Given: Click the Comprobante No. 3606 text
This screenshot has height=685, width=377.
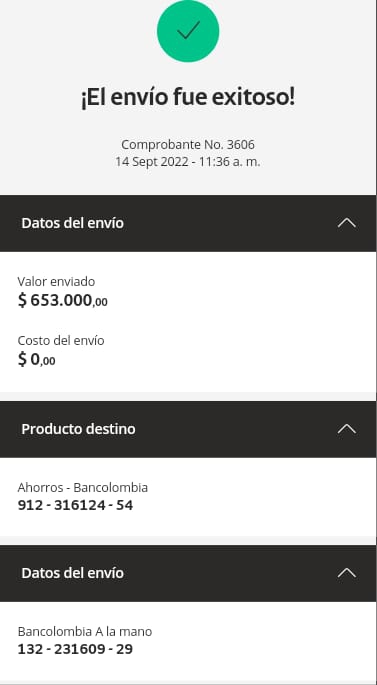Looking at the screenshot, I should (x=188, y=145).
